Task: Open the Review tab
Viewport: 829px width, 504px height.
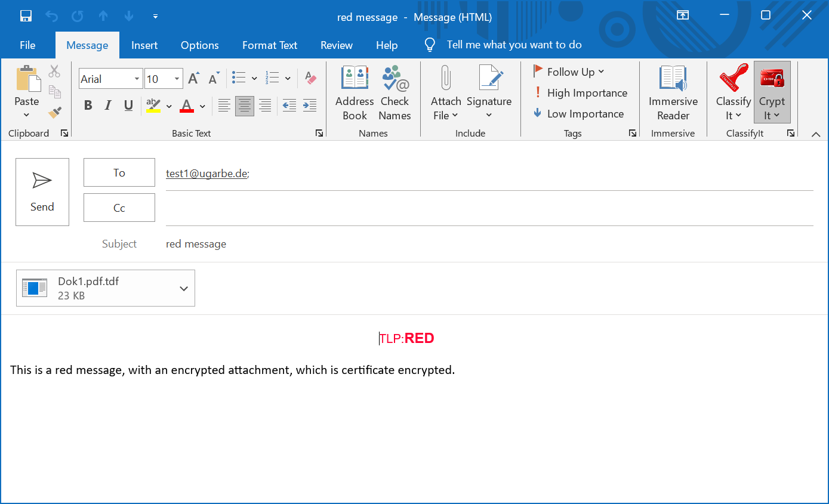Action: [337, 45]
